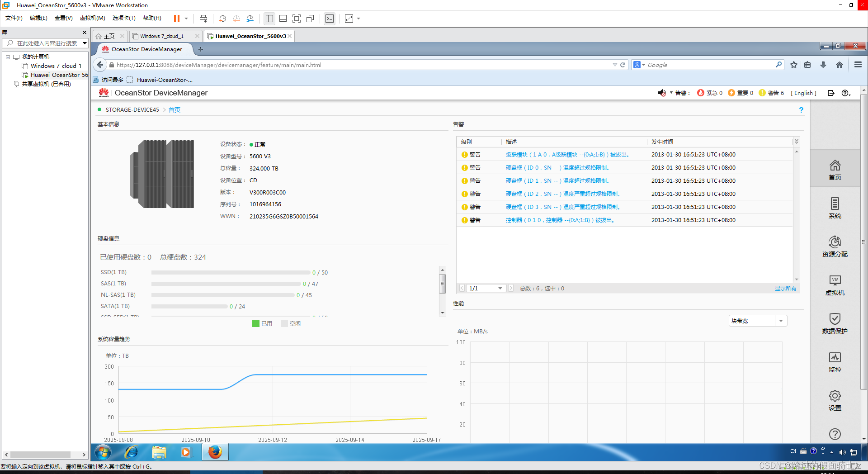Click the green 已用 legend swatch

click(x=256, y=323)
